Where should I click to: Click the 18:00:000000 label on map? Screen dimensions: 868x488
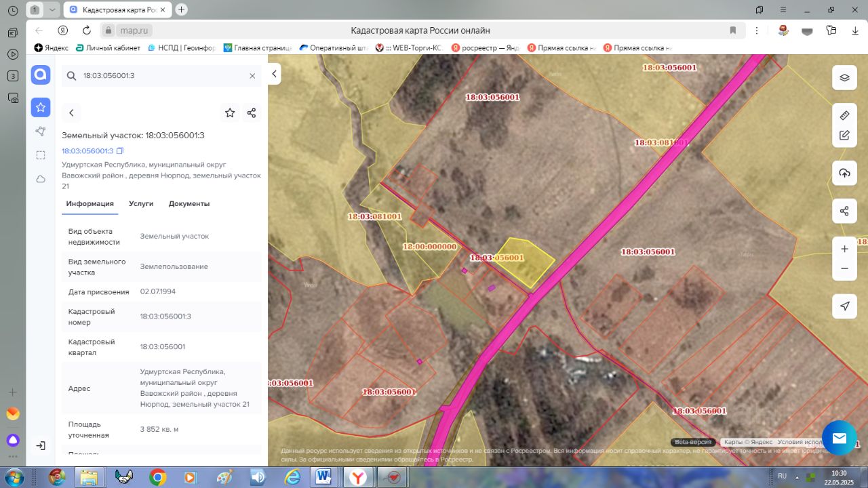click(x=430, y=247)
